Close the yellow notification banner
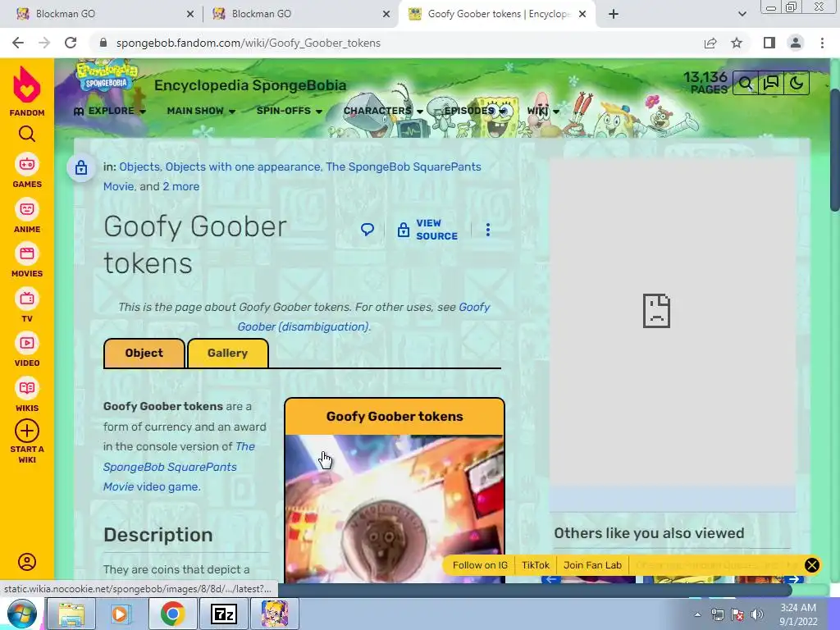Image resolution: width=840 pixels, height=630 pixels. (811, 565)
